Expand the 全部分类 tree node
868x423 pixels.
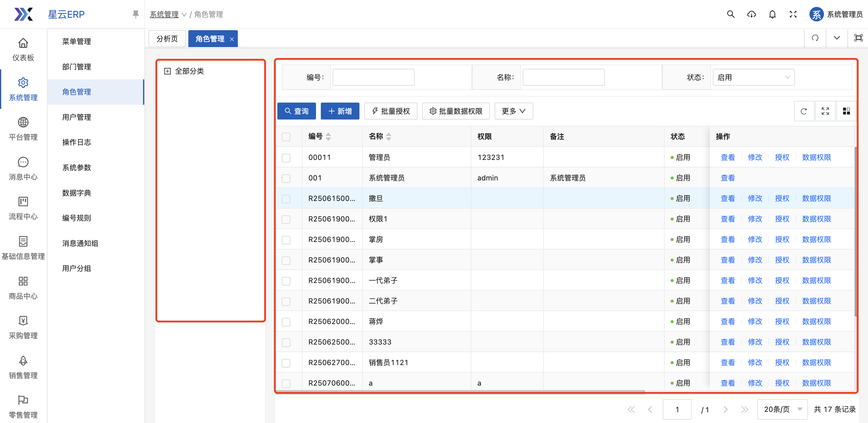coord(167,71)
